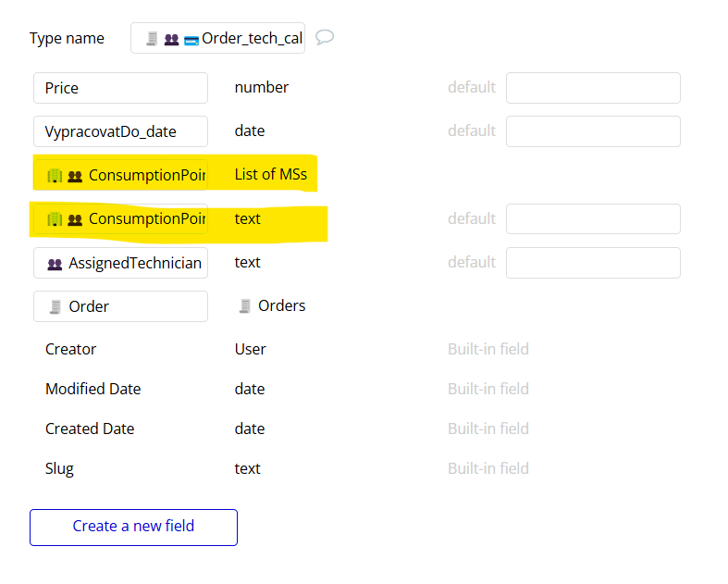Viewport: 728px width, 584px height.
Task: Click the 'Type name' label
Action: tap(67, 39)
